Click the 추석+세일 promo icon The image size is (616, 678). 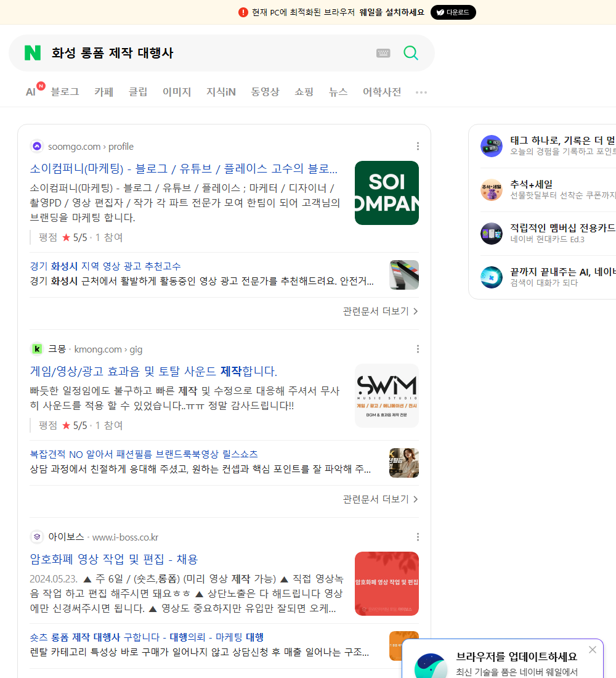tap(492, 190)
